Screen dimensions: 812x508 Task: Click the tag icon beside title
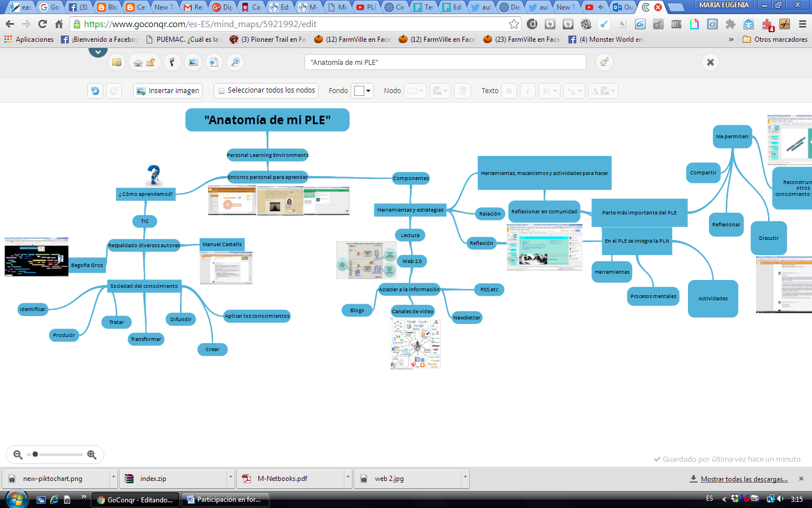(x=604, y=62)
